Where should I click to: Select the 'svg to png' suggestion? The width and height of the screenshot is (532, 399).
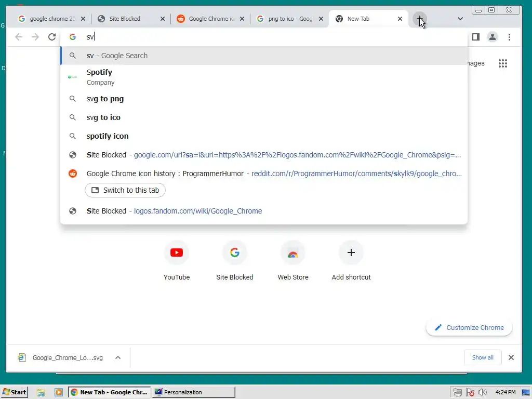click(264, 99)
